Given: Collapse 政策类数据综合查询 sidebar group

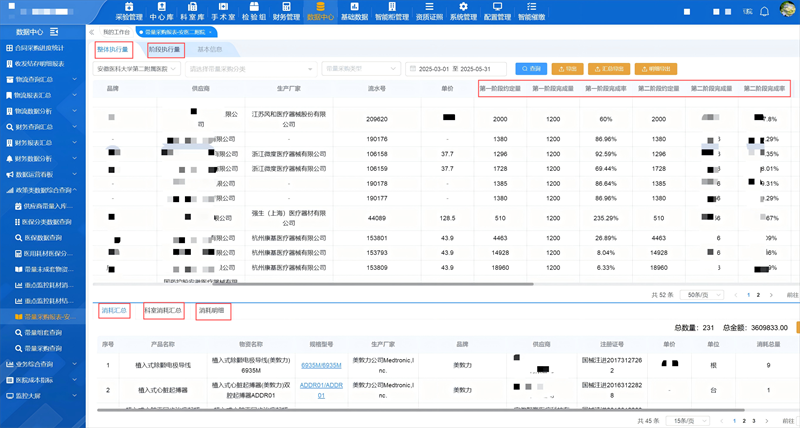Looking at the screenshot, I should (43, 190).
